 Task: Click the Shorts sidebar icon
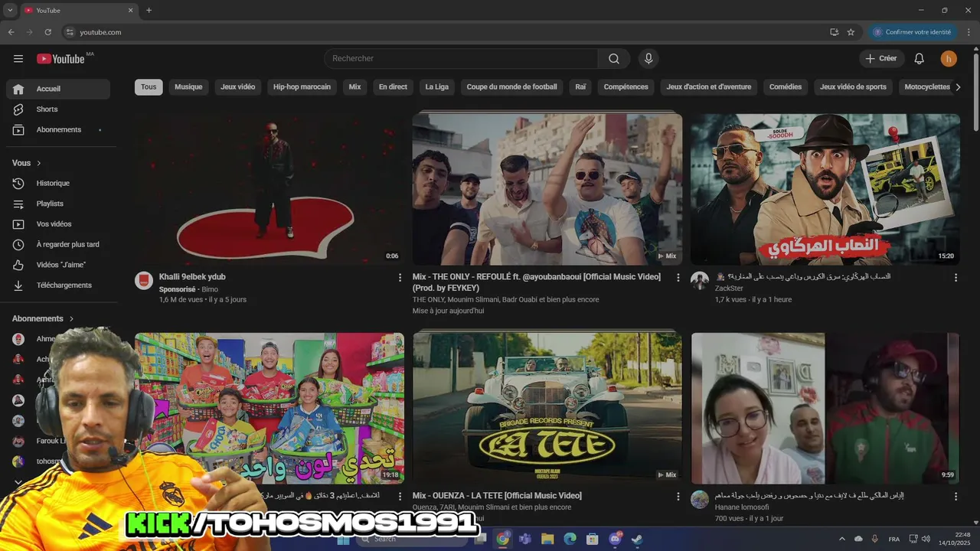(18, 109)
